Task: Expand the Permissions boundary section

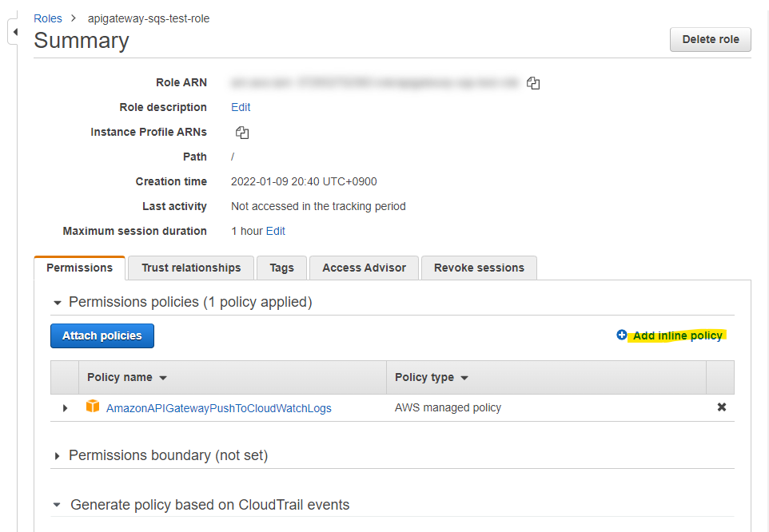Action: tap(57, 455)
